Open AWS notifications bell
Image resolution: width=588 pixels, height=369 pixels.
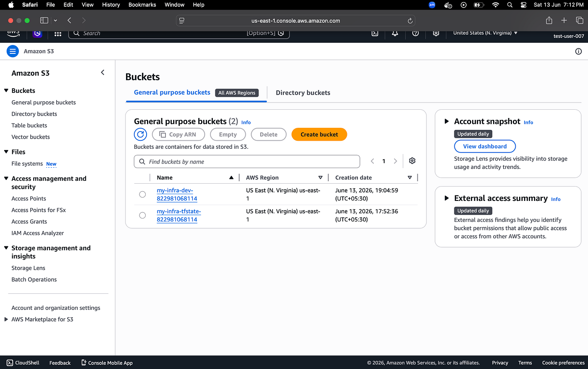tap(395, 33)
